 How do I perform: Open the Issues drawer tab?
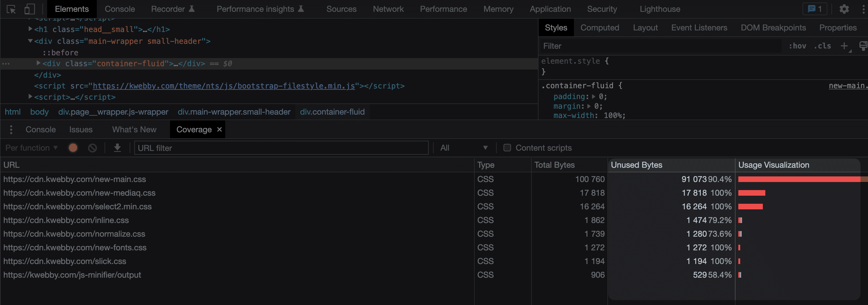[x=81, y=130]
